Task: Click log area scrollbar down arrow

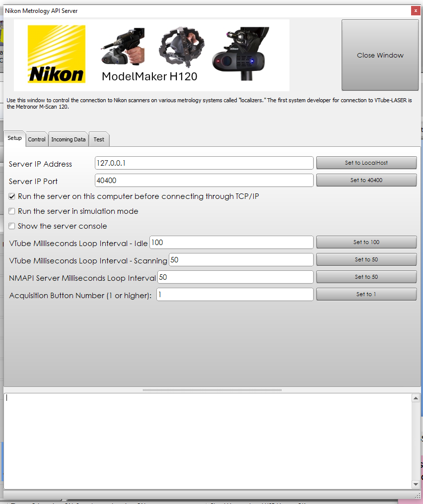Action: (416, 484)
